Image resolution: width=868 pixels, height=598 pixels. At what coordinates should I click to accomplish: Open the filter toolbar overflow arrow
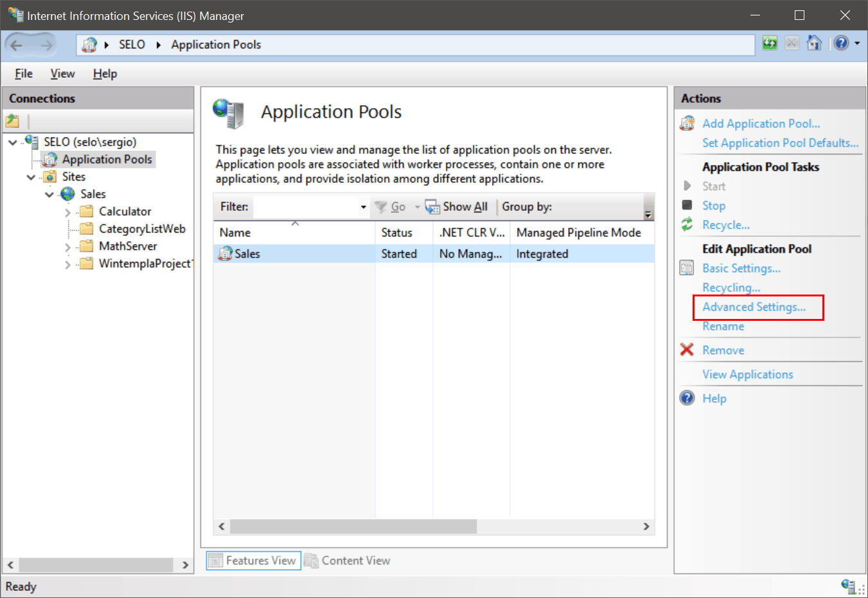(x=648, y=213)
